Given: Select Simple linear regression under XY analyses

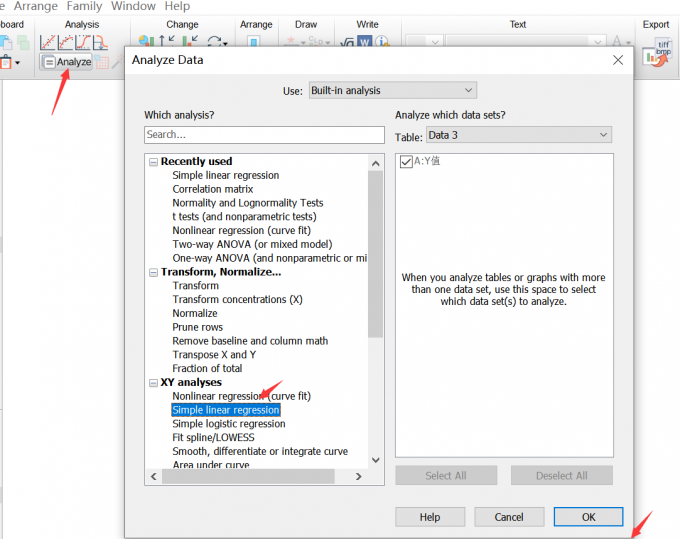Looking at the screenshot, I should coord(226,410).
